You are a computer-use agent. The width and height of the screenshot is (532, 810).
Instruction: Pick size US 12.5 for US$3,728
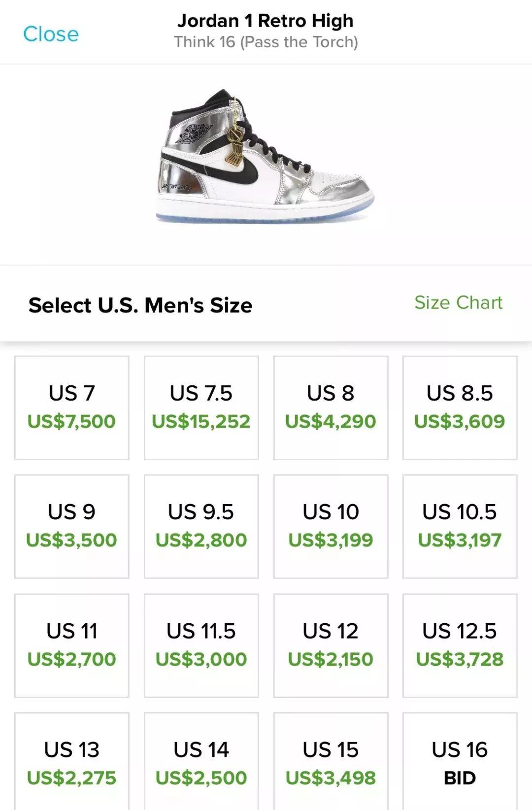[460, 646]
